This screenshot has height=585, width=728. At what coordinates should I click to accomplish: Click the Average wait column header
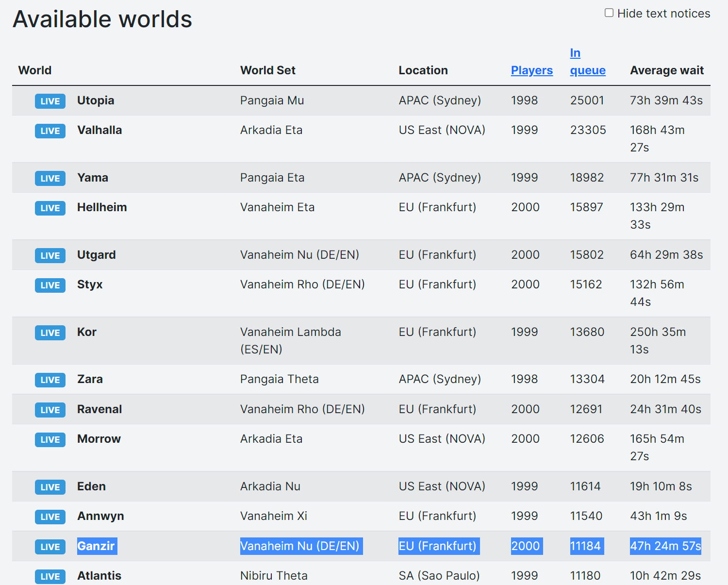(x=667, y=70)
